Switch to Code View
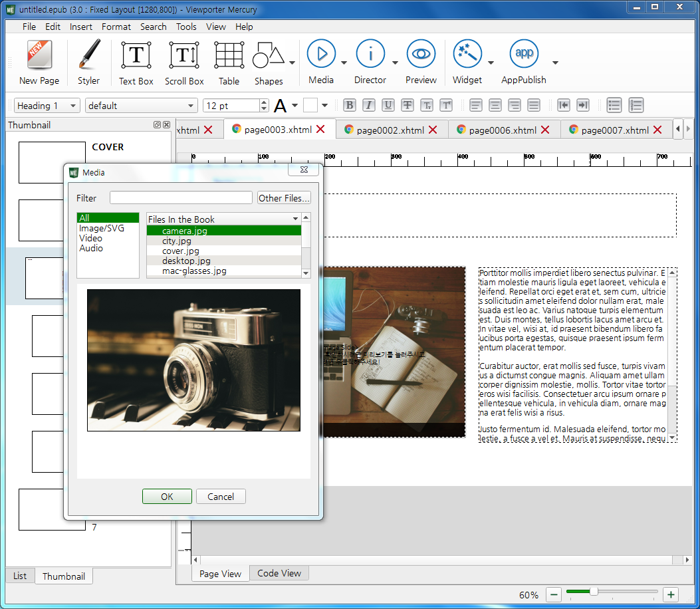The image size is (700, 609). click(279, 573)
